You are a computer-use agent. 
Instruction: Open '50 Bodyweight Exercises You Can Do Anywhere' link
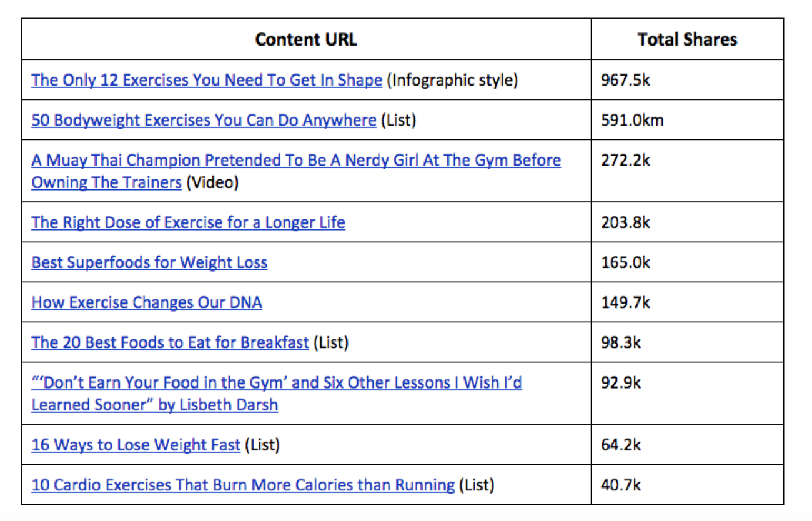pyautogui.click(x=204, y=120)
